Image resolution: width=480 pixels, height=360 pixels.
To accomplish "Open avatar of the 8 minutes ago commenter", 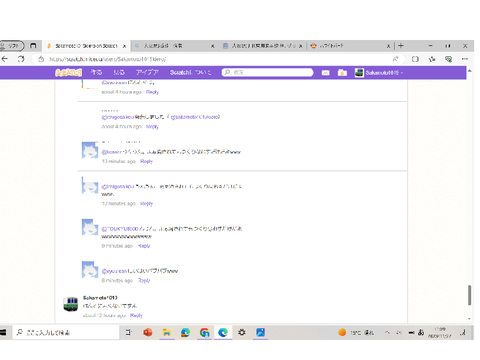I will point(90,270).
